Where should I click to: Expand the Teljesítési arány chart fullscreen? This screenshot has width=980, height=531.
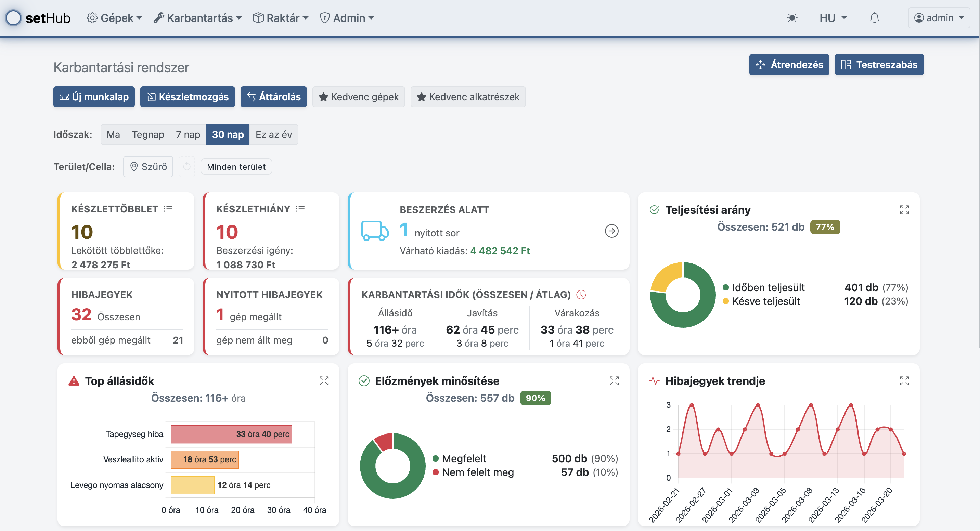pos(904,210)
